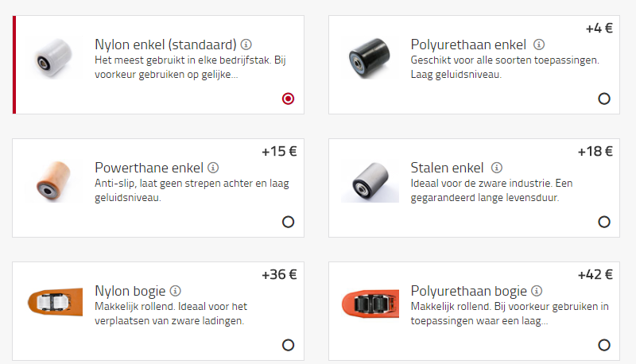Screen dimensions: 636x364
Task: Click the Powerthane enkel heading
Action: click(x=149, y=168)
